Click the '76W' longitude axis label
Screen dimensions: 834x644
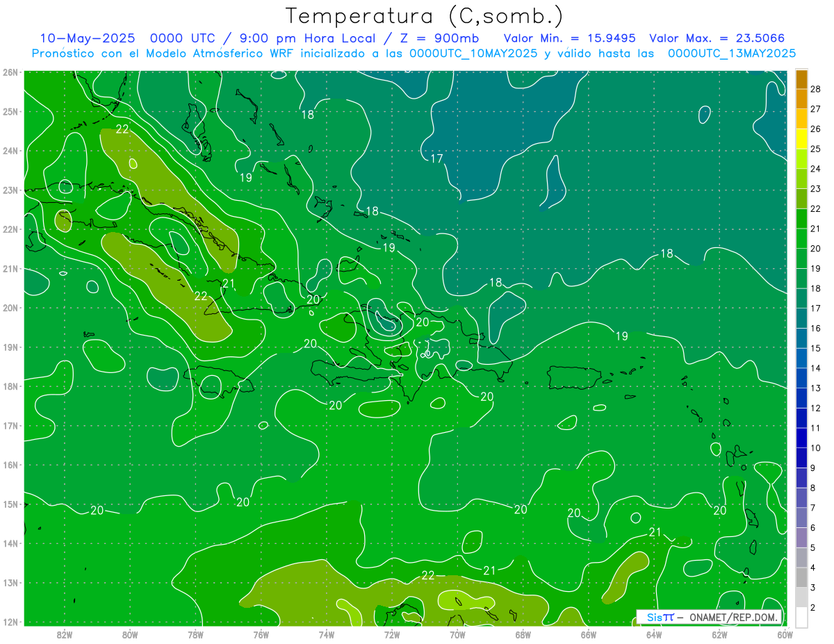pyautogui.click(x=261, y=634)
